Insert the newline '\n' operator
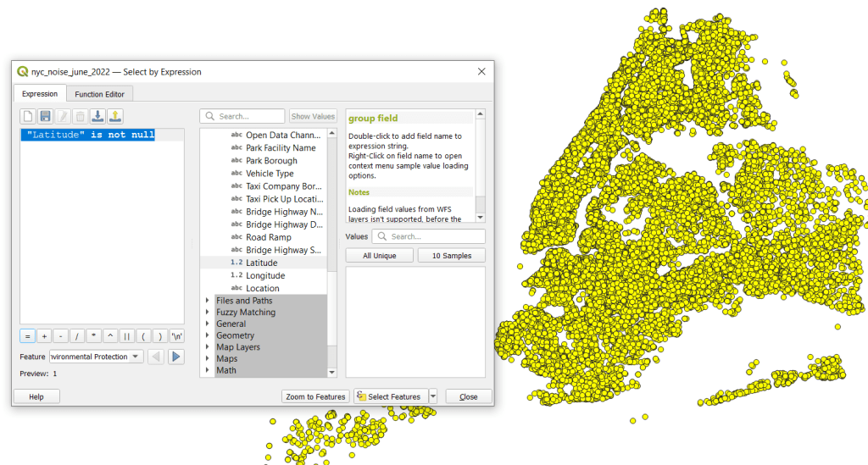868x465 pixels. click(x=176, y=335)
